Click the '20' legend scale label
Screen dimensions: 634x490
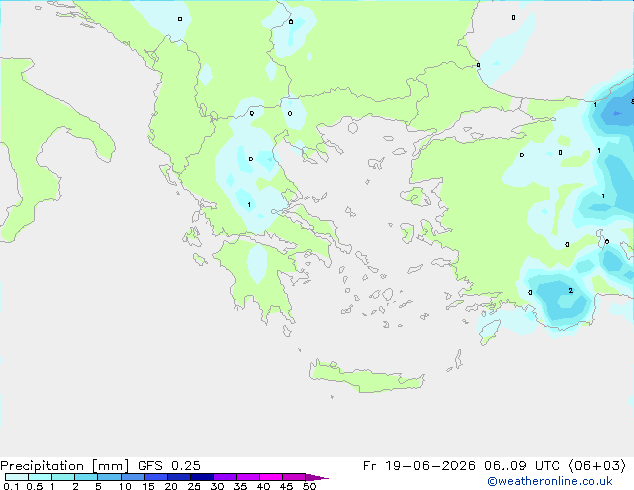click(x=171, y=486)
